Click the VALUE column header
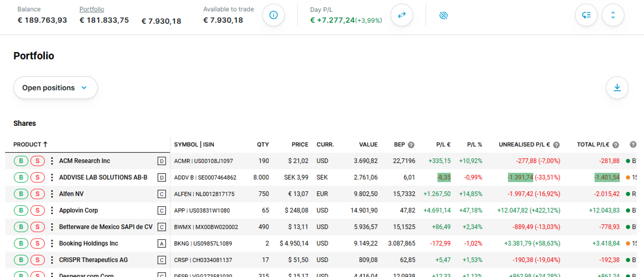The image size is (644, 277). pyautogui.click(x=368, y=145)
